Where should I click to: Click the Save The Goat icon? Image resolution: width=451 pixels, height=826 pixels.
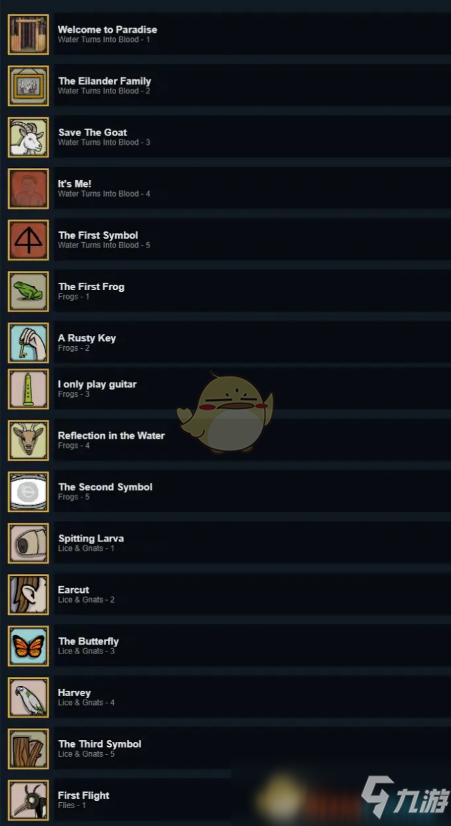[28, 137]
